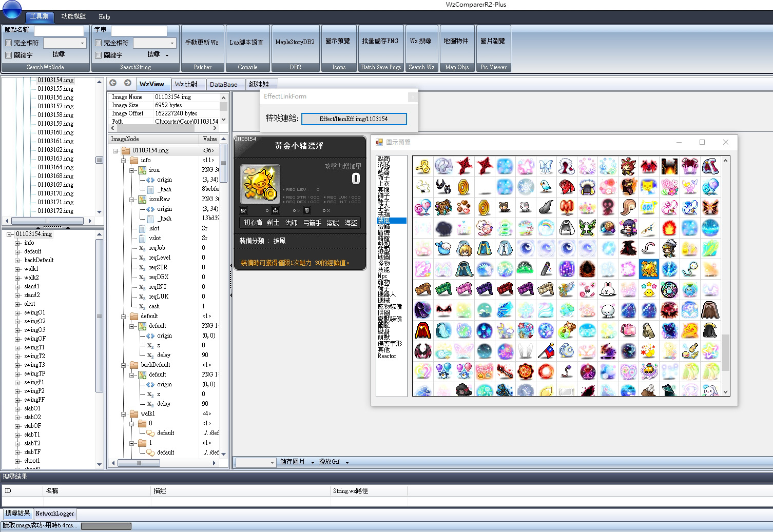Choose the pink handbag cape icon
Screen dimensions: 773x532
628,330
